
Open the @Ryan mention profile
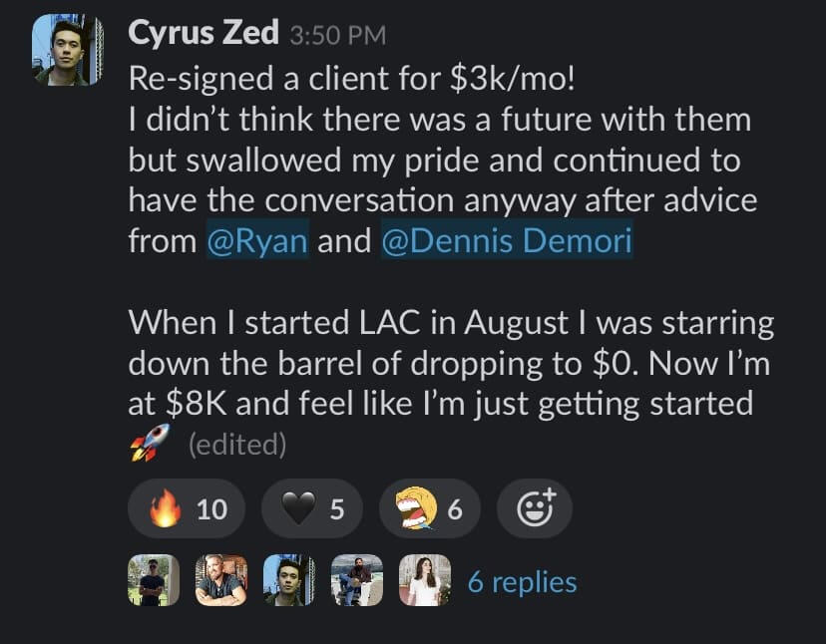[x=257, y=241]
